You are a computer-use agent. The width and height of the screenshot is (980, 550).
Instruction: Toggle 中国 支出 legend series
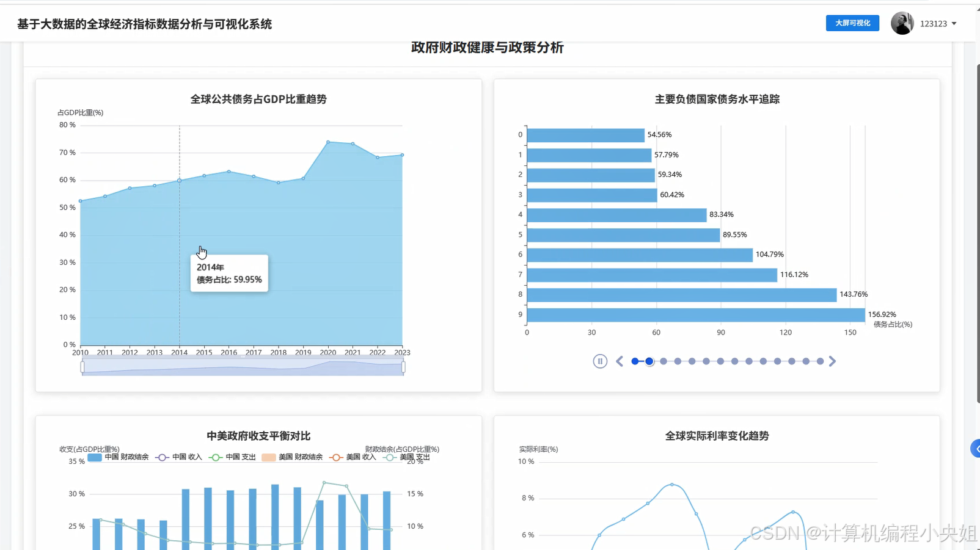tap(232, 457)
